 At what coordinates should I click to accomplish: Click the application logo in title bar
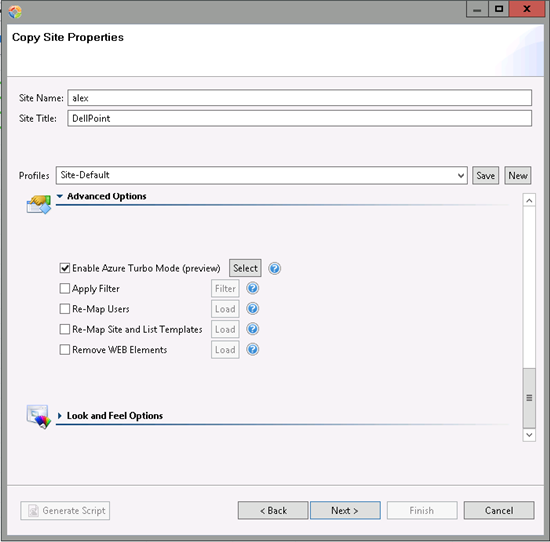[15, 12]
